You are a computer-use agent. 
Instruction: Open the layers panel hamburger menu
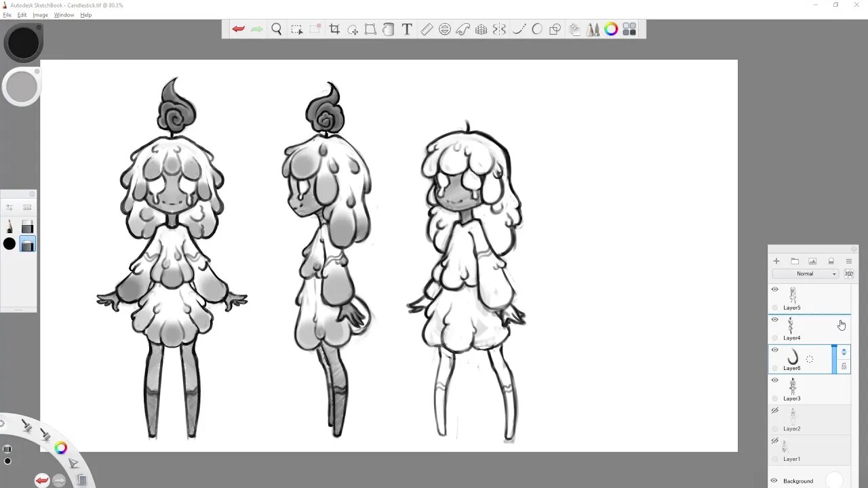[x=848, y=261]
